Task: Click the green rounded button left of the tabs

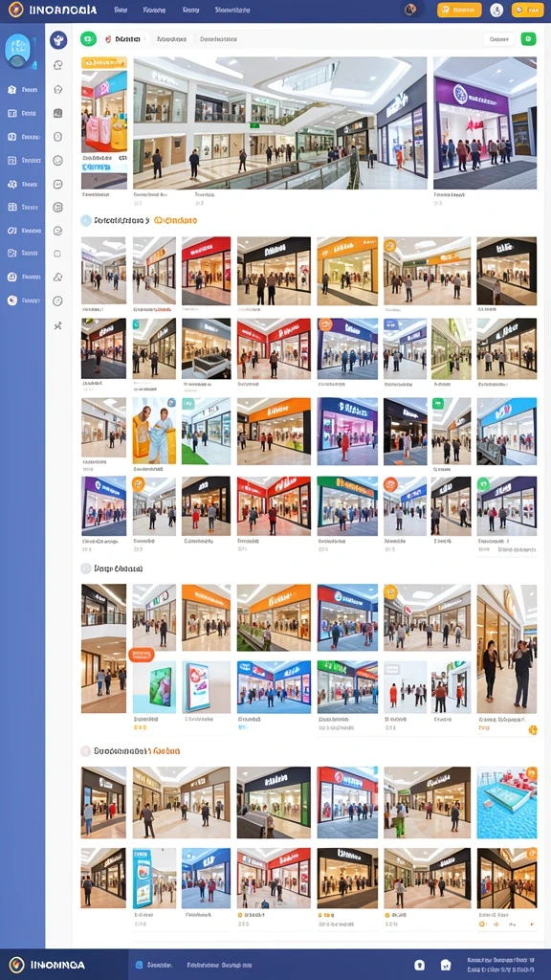Action: tap(88, 39)
